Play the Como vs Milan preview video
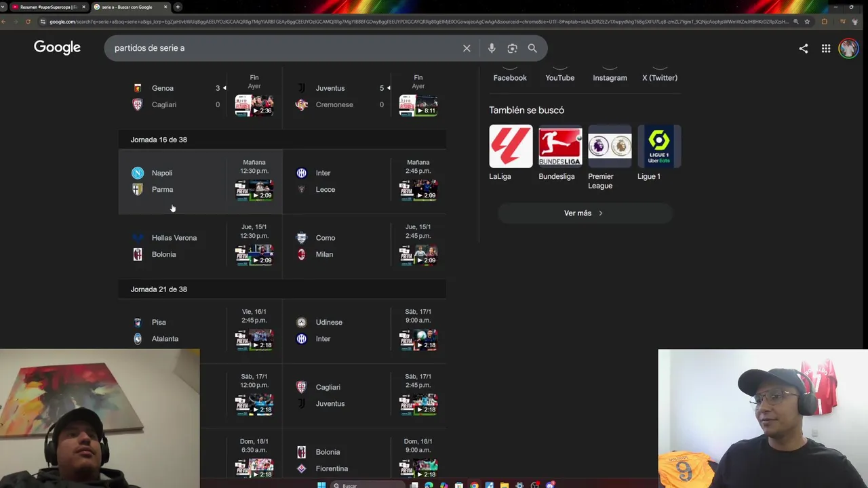The width and height of the screenshot is (868, 488). [x=418, y=255]
